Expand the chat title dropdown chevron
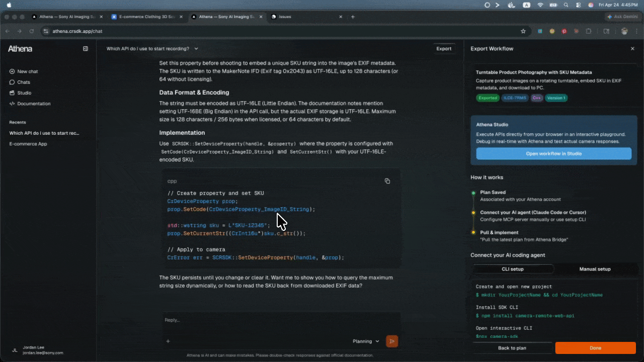This screenshot has width=644, height=362. point(196,49)
